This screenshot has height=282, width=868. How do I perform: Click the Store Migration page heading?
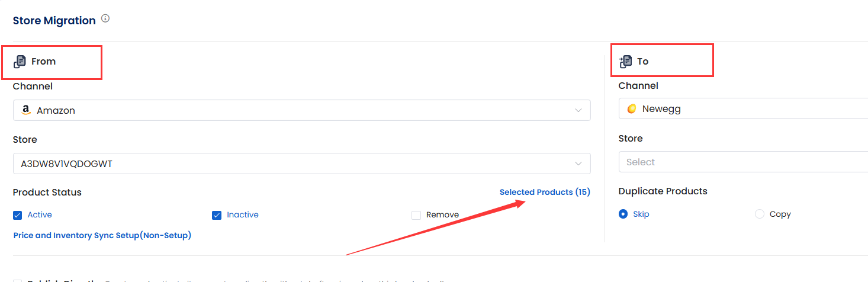pos(54,21)
